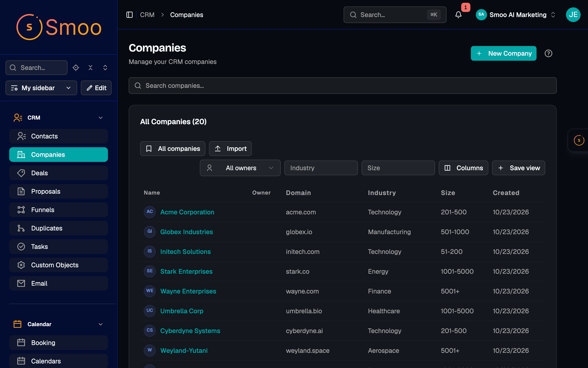
Task: Click the Cyberdyne Systems CS avatar
Action: coord(150,331)
